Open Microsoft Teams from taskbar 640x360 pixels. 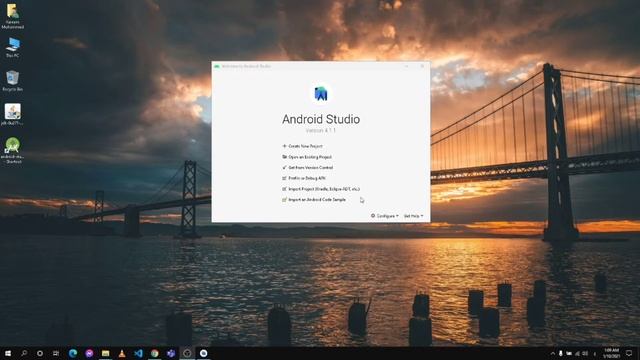click(171, 353)
